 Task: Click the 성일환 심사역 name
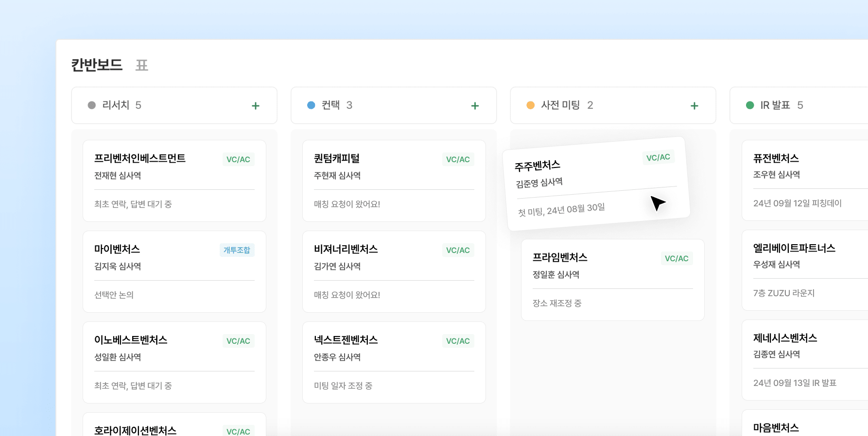pyautogui.click(x=118, y=357)
